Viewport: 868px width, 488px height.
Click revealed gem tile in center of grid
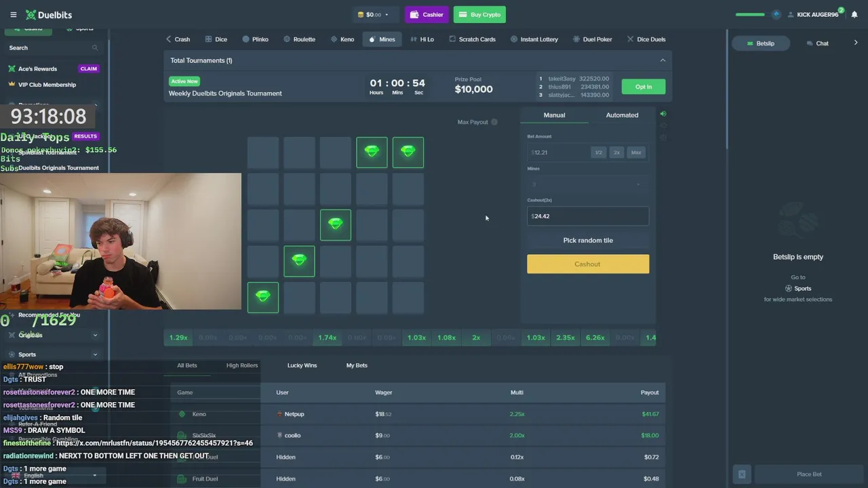pyautogui.click(x=336, y=225)
